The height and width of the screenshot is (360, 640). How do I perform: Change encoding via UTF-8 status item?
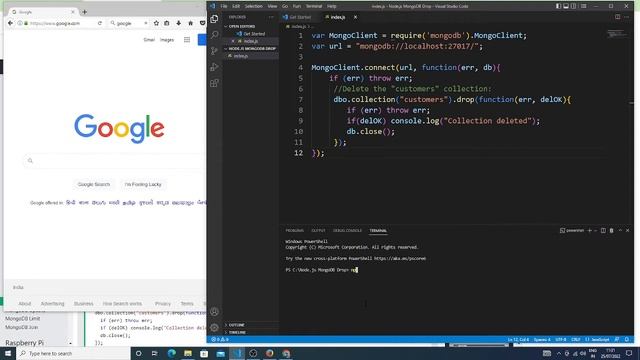pyautogui.click(x=561, y=340)
